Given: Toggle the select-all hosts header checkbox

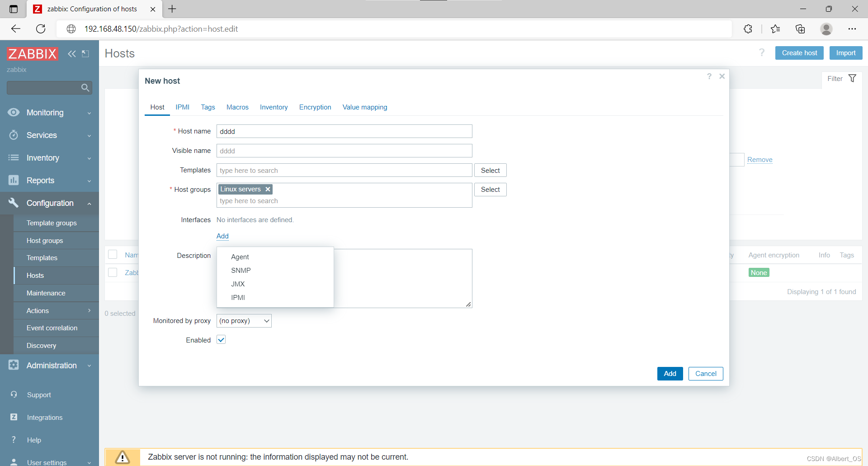Looking at the screenshot, I should tap(113, 255).
